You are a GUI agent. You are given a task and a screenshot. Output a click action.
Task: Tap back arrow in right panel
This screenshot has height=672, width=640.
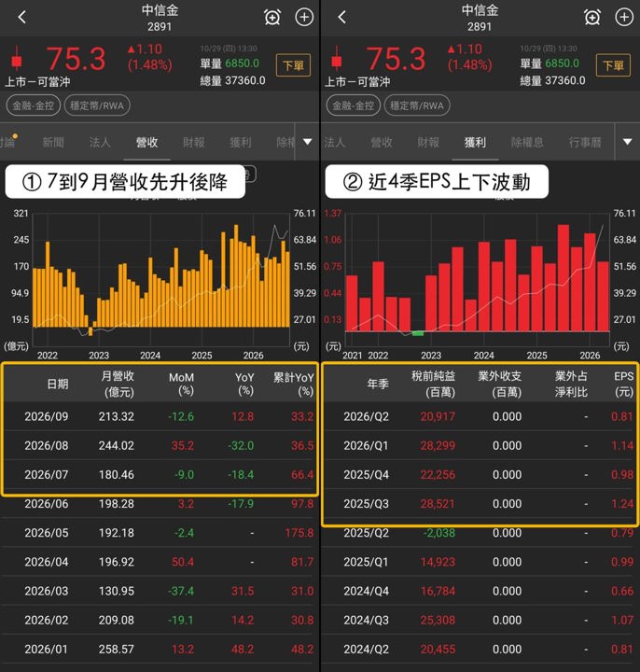click(x=341, y=17)
